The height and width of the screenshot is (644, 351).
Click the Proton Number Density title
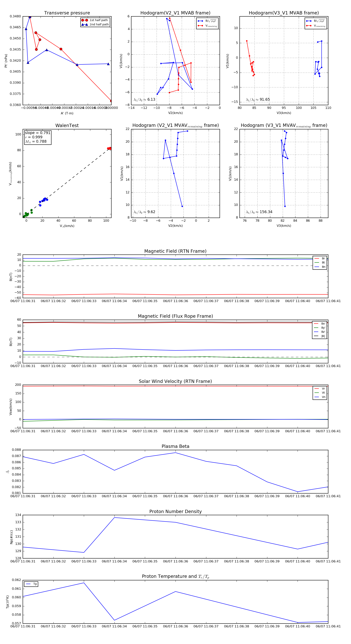175,511
